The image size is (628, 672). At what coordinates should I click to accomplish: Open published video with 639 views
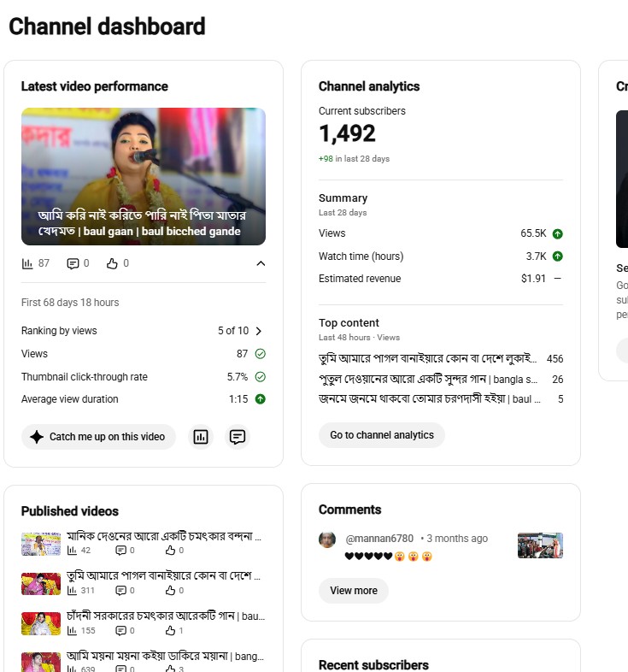point(165,656)
